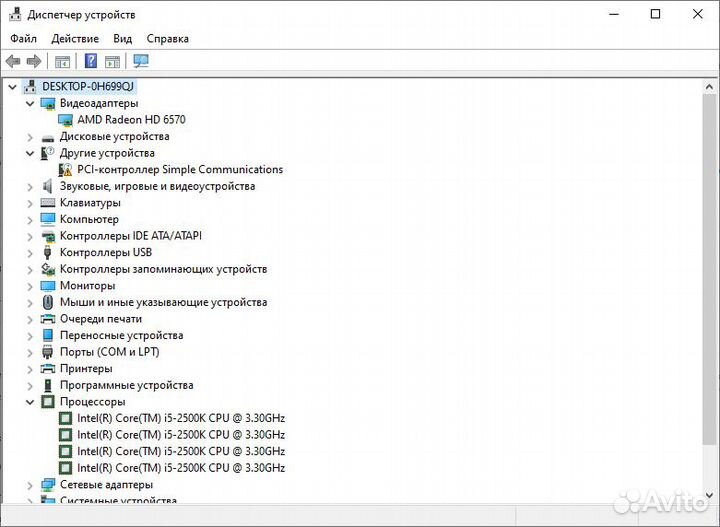The height and width of the screenshot is (527, 720).
Task: Select the AMD Radeon HD 6570 device
Action: coord(131,120)
